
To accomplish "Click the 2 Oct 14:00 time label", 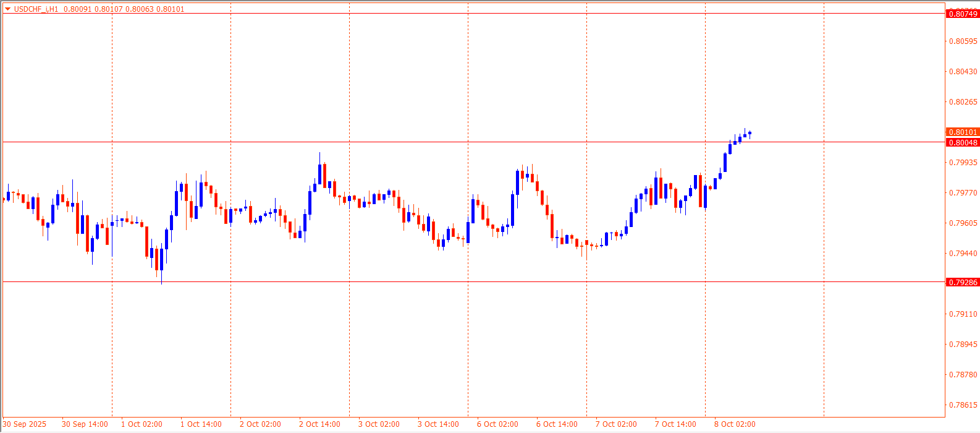I will point(319,424).
